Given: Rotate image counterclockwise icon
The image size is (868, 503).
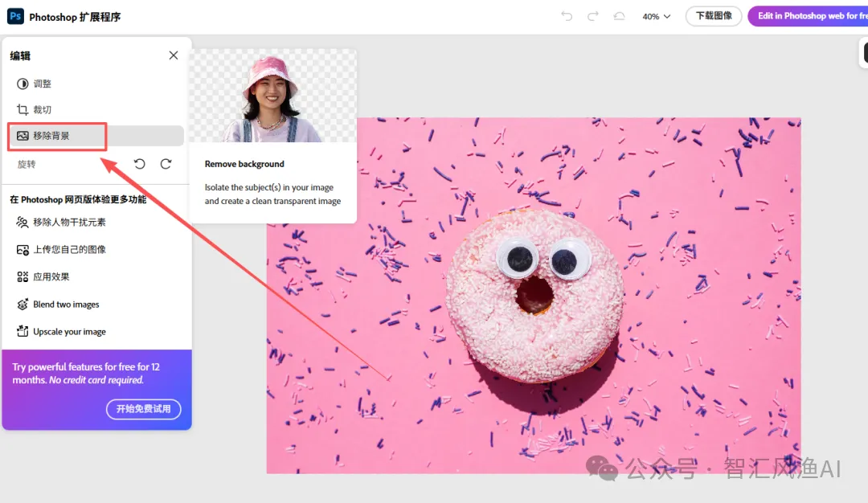Looking at the screenshot, I should (140, 164).
